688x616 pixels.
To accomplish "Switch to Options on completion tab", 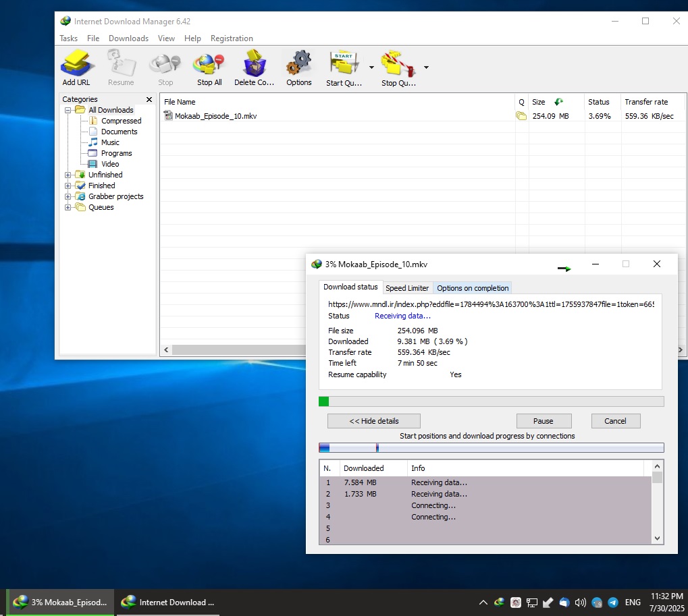I will pos(473,288).
